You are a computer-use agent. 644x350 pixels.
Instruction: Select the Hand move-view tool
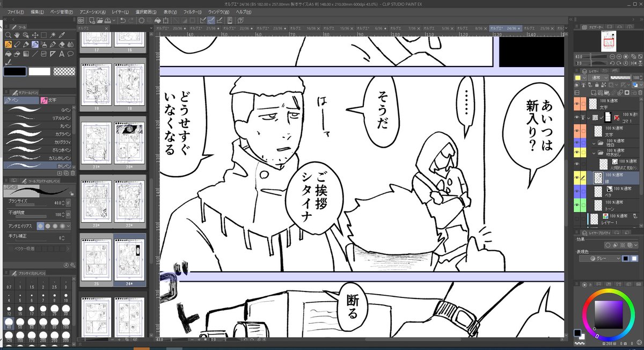click(x=18, y=35)
